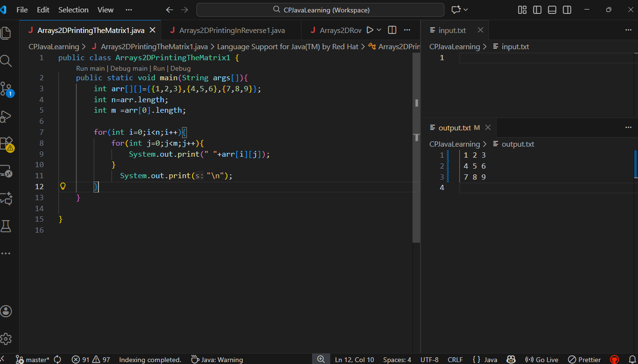The width and height of the screenshot is (638, 364).
Task: Go back using the left arrow in title bar
Action: coord(169,10)
